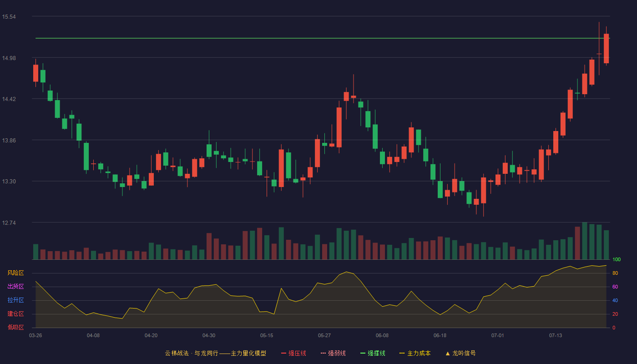Toggle the 强撑线 legend entry
Image resolution: width=637 pixels, height=364 pixels.
coord(373,353)
